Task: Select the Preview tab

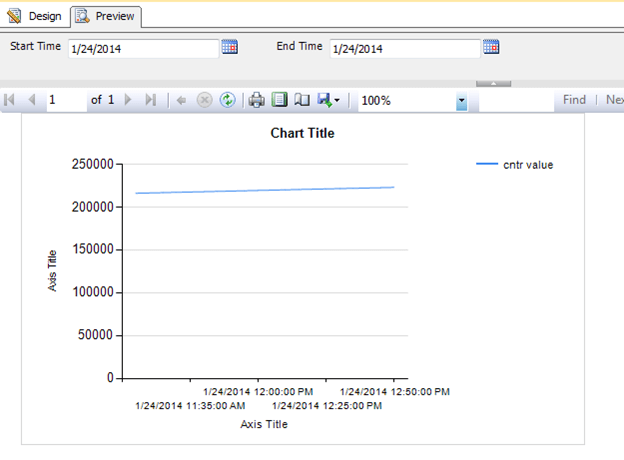Action: (x=105, y=16)
